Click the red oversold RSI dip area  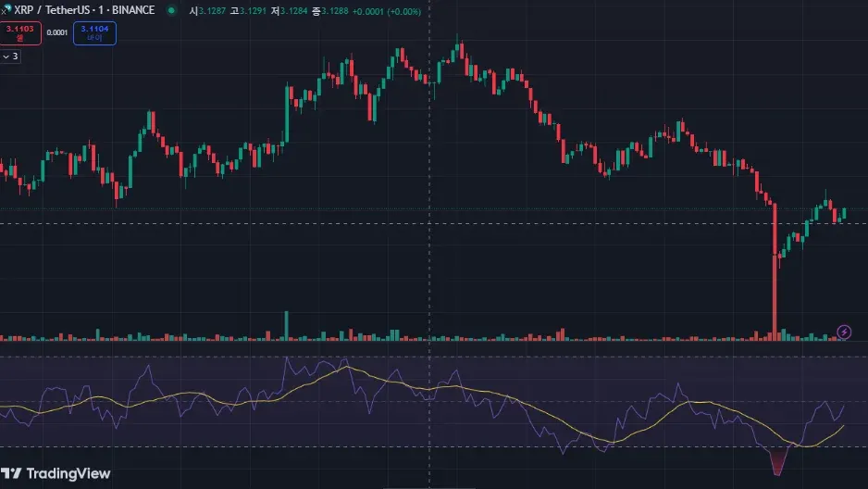pyautogui.click(x=777, y=461)
